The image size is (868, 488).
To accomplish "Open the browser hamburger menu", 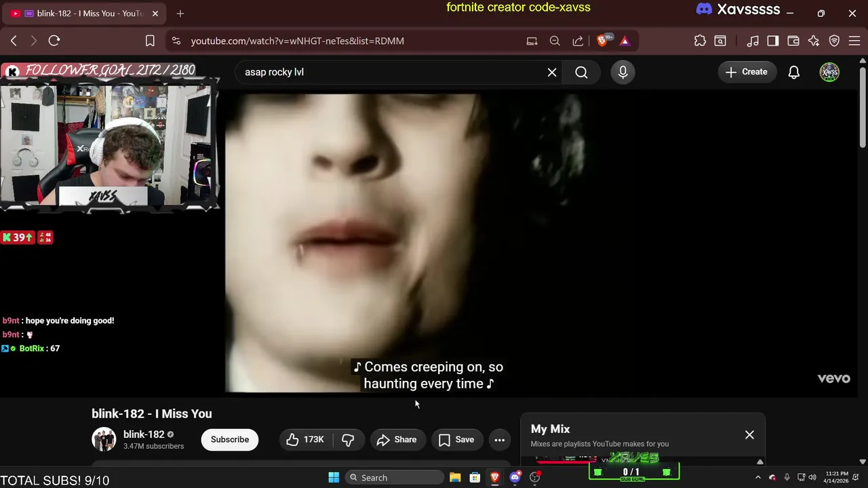I will pyautogui.click(x=854, y=41).
